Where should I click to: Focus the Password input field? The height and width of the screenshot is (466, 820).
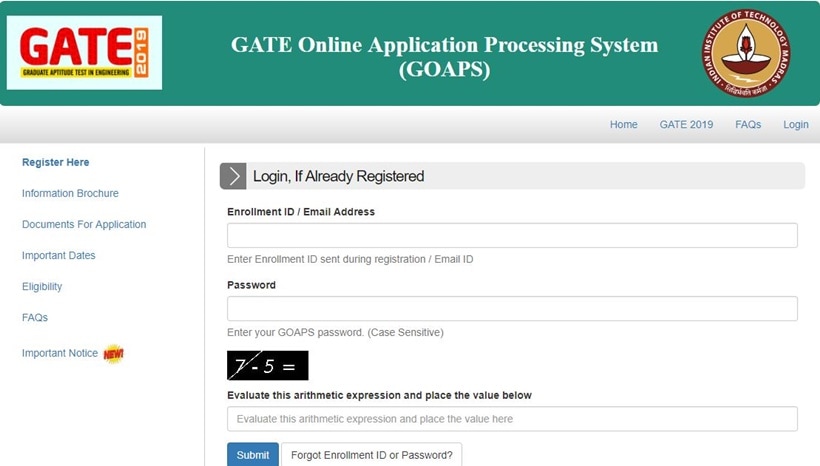click(x=512, y=309)
